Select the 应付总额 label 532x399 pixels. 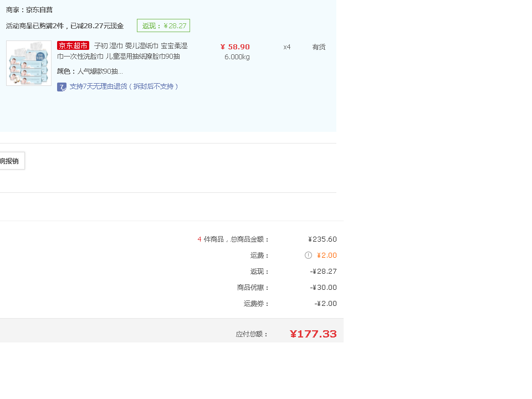(252, 334)
